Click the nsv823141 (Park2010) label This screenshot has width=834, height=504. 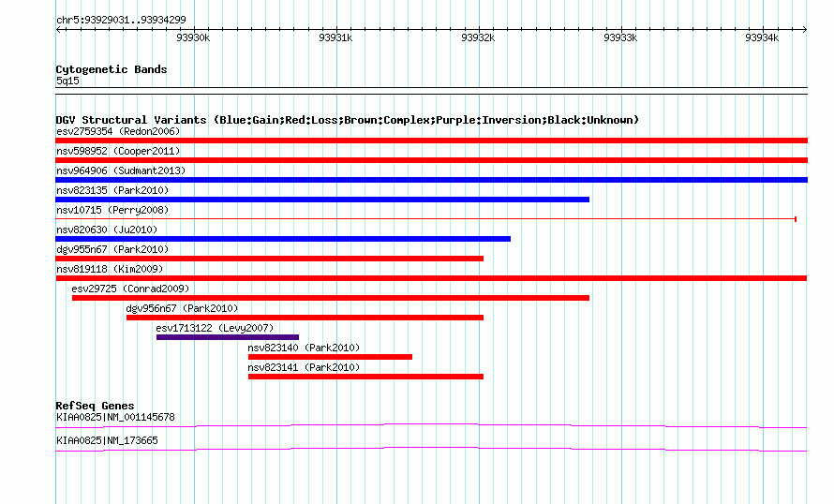point(304,367)
